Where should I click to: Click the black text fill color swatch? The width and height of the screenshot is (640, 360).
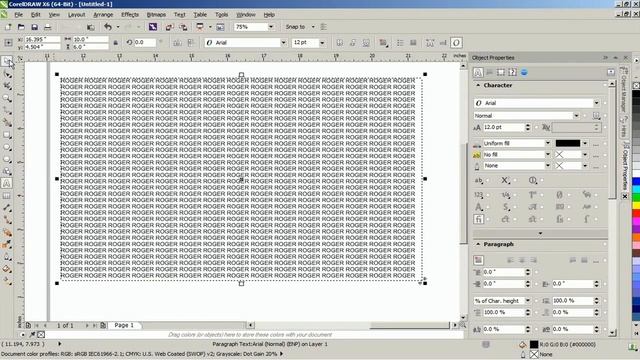point(567,143)
